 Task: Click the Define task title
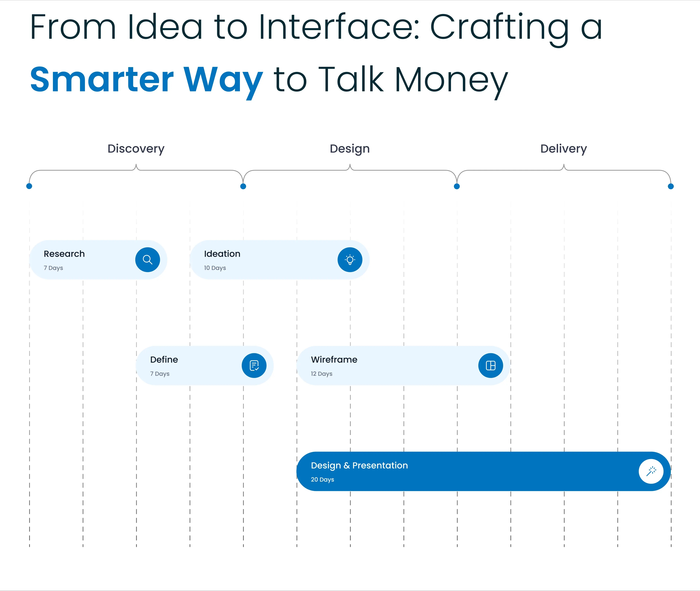(x=164, y=359)
